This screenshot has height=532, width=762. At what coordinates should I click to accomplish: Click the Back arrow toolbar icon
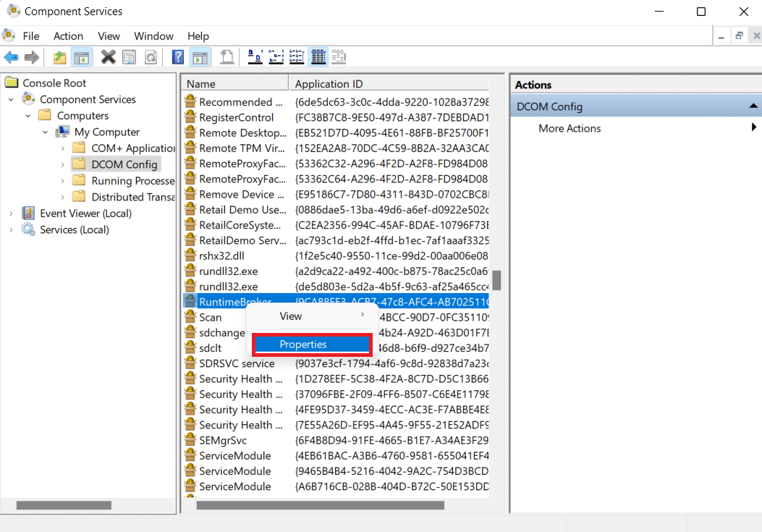point(11,57)
